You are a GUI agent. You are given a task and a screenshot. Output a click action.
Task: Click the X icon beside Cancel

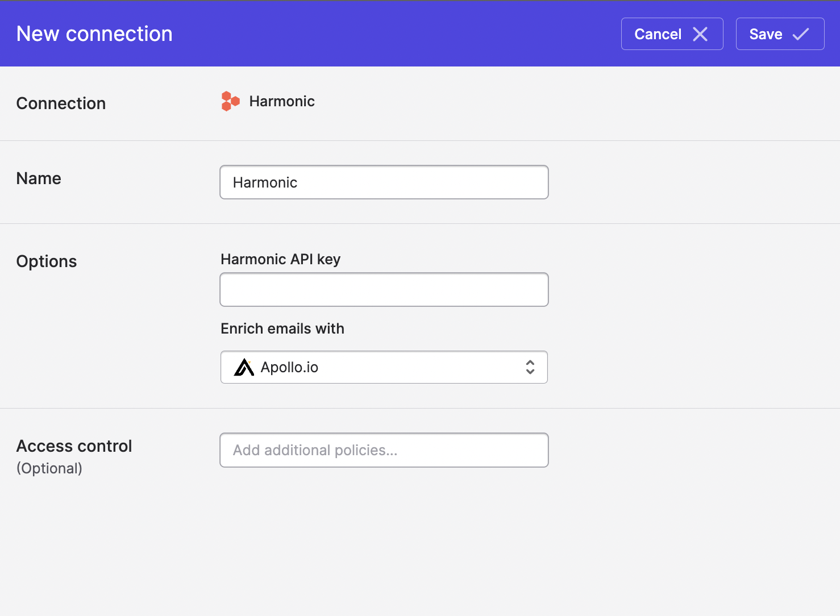pyautogui.click(x=700, y=34)
